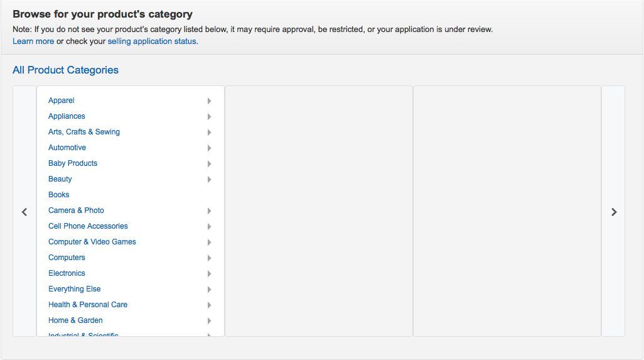Select the Books category
The height and width of the screenshot is (360, 644).
(x=59, y=194)
